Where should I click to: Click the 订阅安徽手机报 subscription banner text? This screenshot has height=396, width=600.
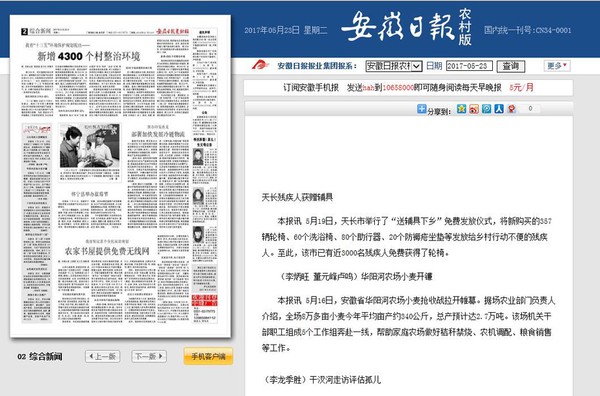coord(311,88)
